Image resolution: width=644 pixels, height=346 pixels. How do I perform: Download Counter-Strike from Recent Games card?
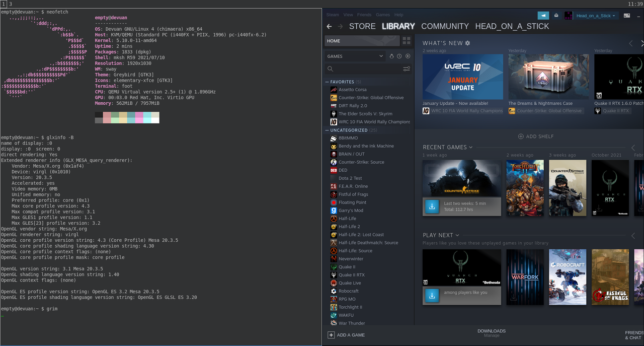(432, 206)
